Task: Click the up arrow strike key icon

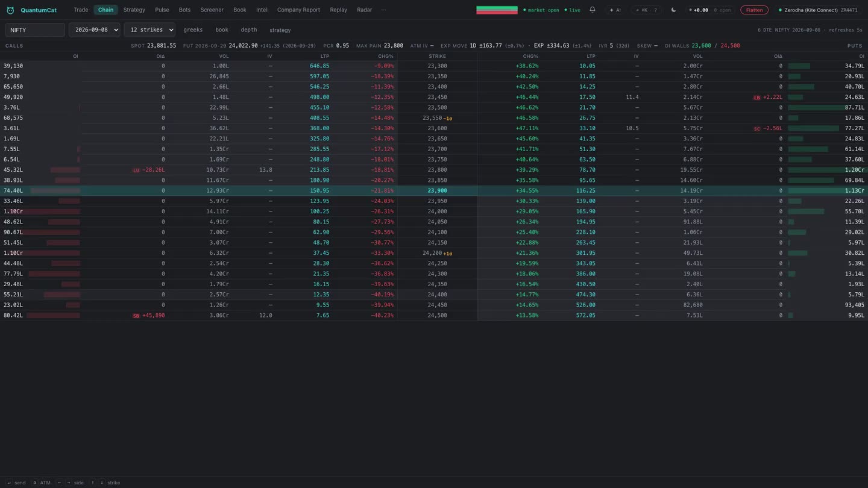Action: point(93,483)
